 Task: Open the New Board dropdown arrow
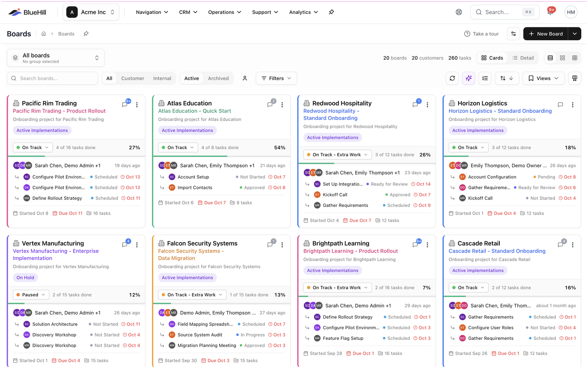575,34
